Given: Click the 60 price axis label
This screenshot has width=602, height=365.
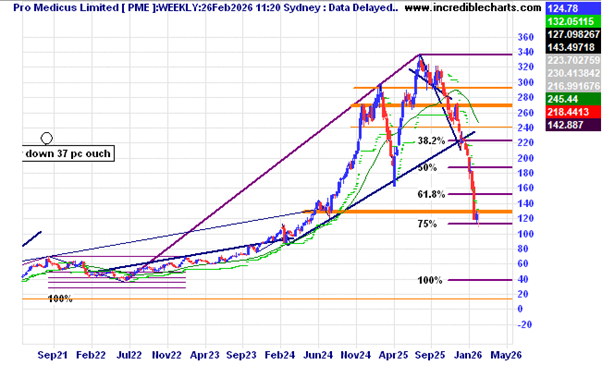Looking at the screenshot, I should 523,264.
